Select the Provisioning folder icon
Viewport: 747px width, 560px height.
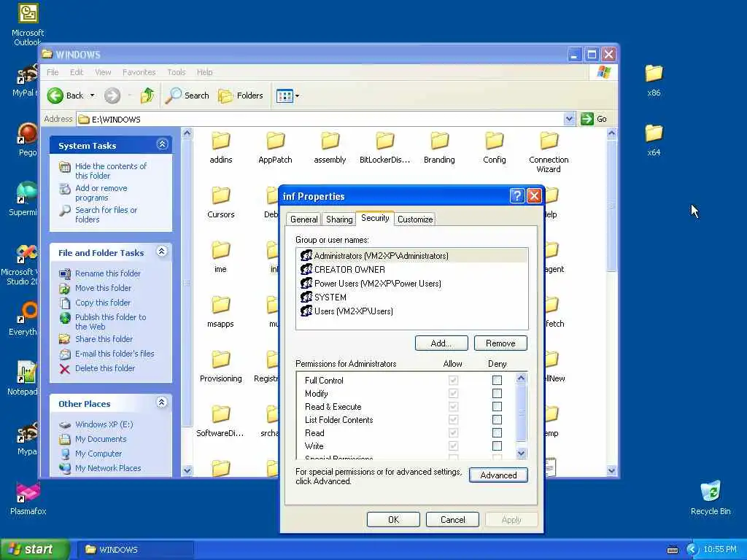coord(221,360)
